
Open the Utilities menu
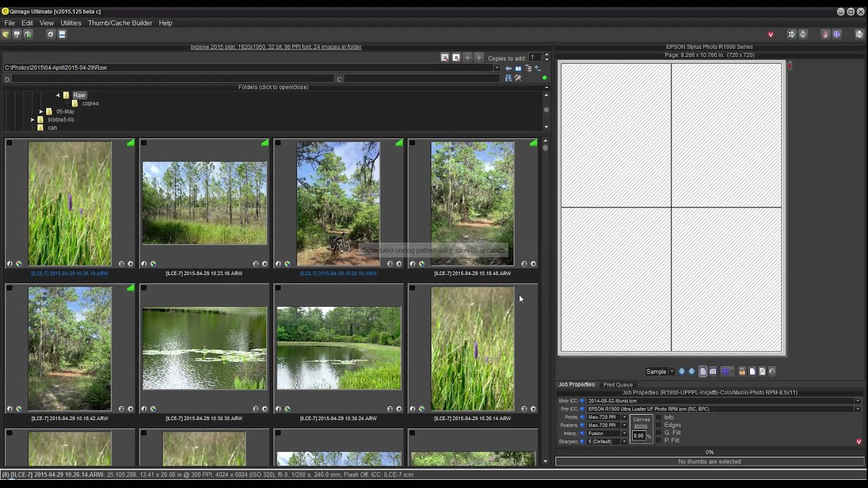pyautogui.click(x=71, y=23)
